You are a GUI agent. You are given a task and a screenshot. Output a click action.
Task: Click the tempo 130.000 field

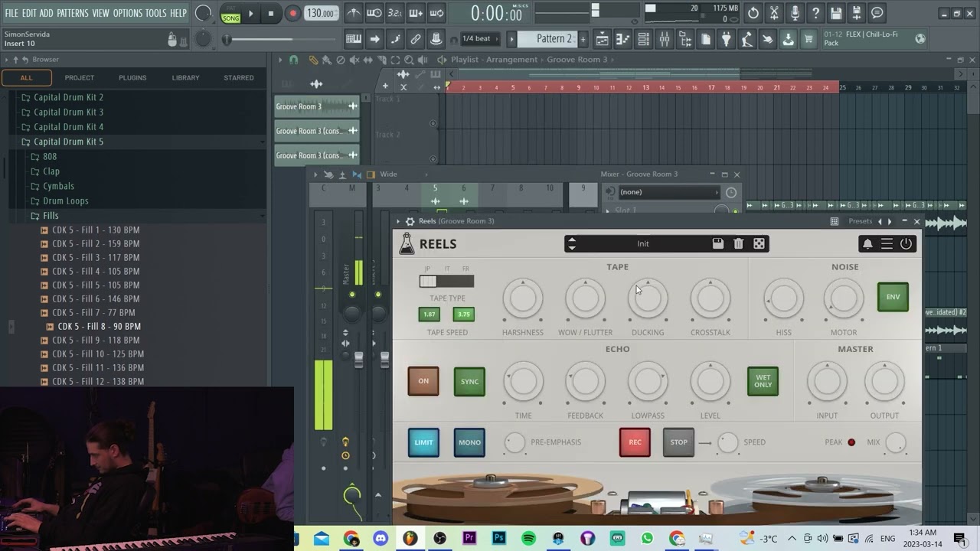tap(320, 13)
